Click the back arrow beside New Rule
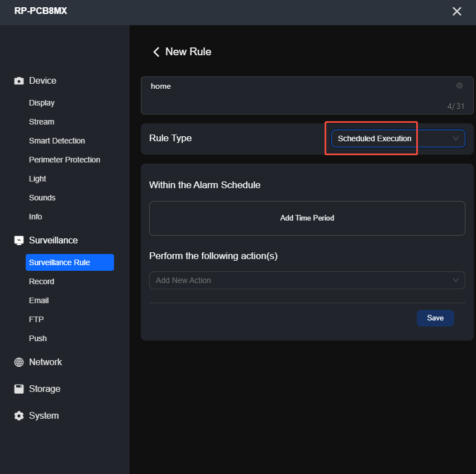This screenshot has height=474, width=476. pyautogui.click(x=156, y=51)
